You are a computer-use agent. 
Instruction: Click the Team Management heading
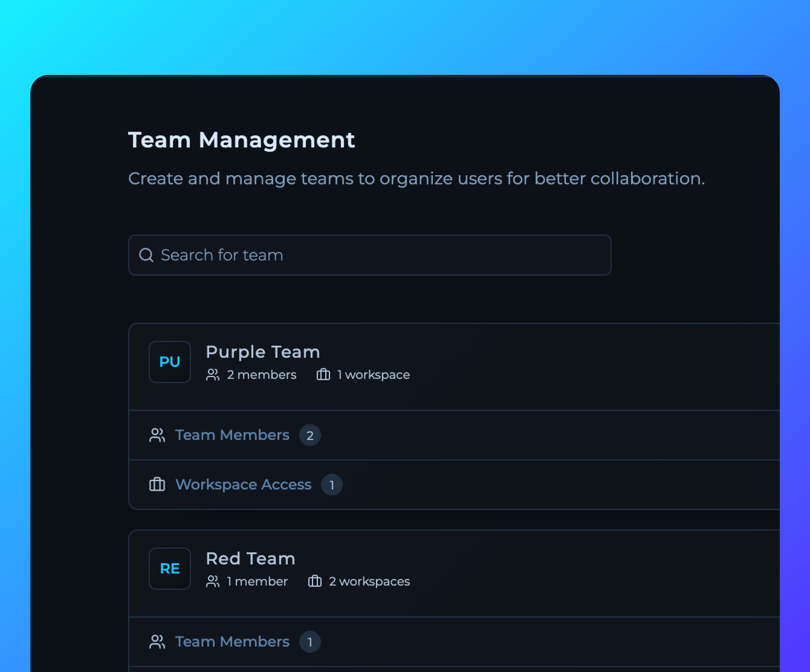241,140
